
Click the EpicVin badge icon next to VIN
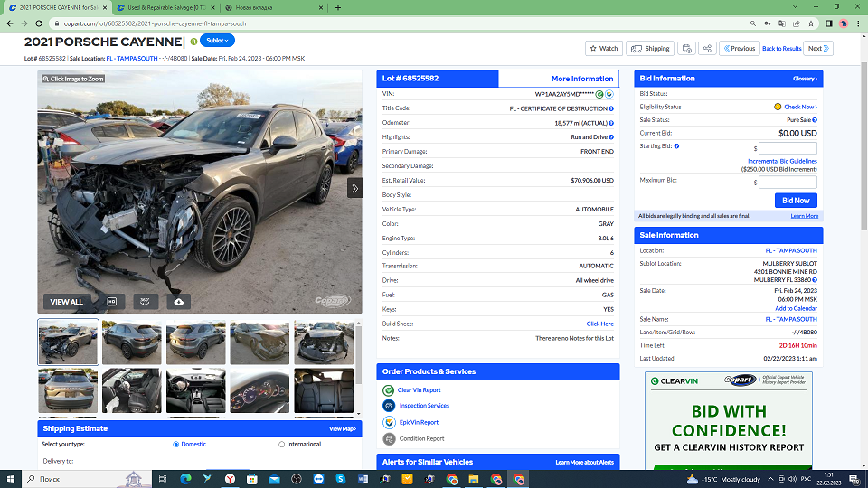[x=609, y=94]
